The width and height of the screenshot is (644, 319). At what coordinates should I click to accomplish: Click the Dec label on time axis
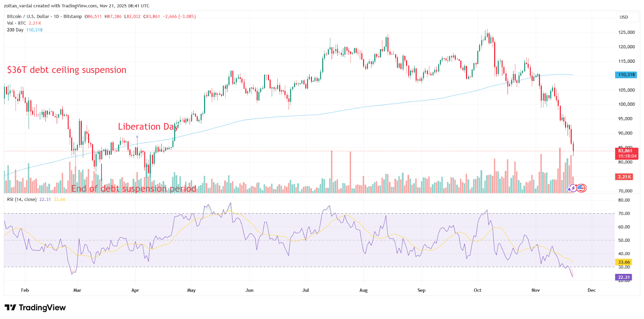591,290
